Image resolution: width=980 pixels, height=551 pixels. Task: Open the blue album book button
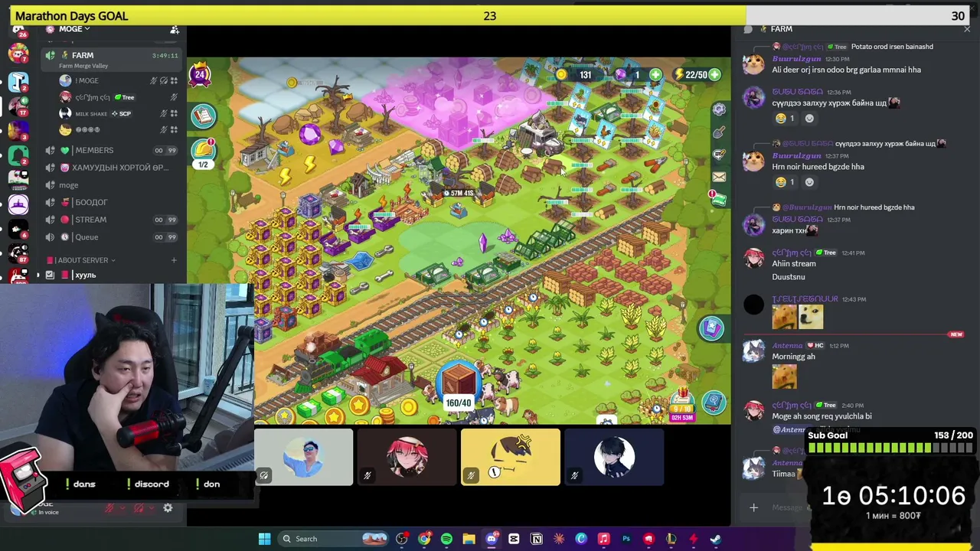point(714,402)
